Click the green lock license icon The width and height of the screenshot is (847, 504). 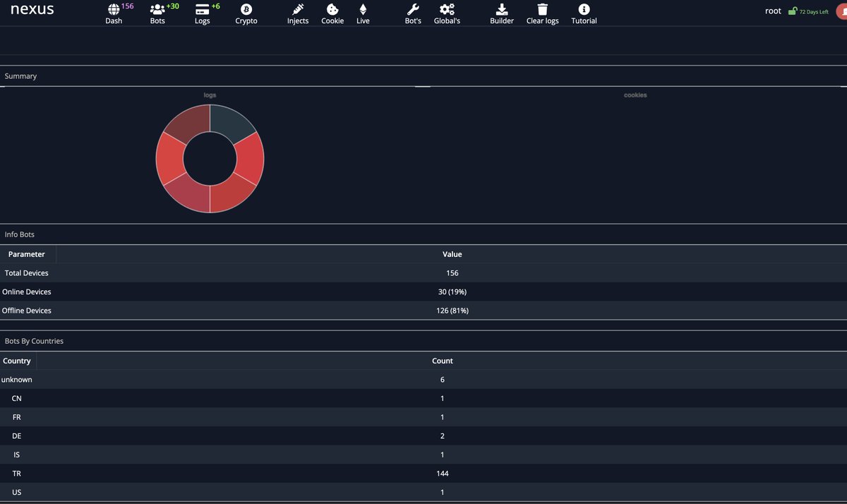coord(793,11)
